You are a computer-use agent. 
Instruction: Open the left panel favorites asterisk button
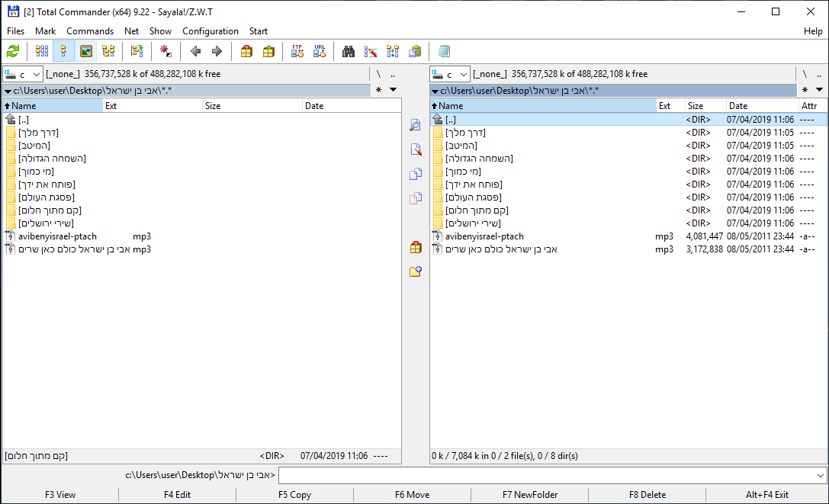tap(378, 90)
